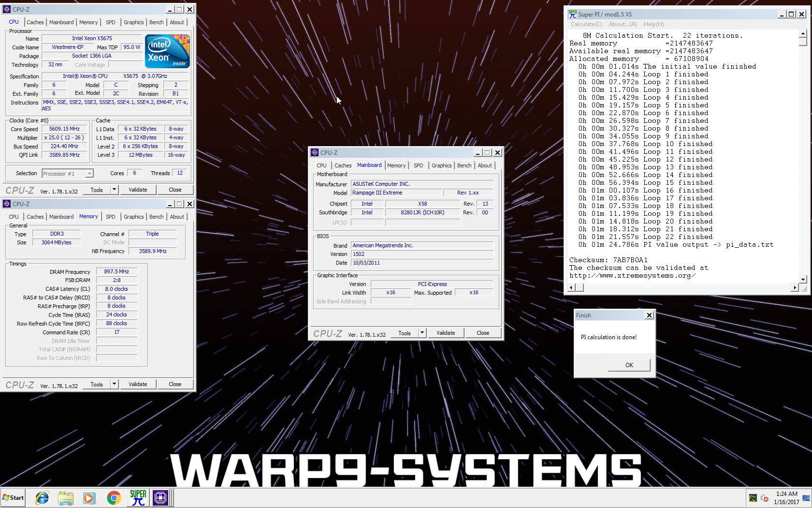The width and height of the screenshot is (812, 508).
Task: Open Bench tab in top CPU-Z window
Action: pos(156,22)
